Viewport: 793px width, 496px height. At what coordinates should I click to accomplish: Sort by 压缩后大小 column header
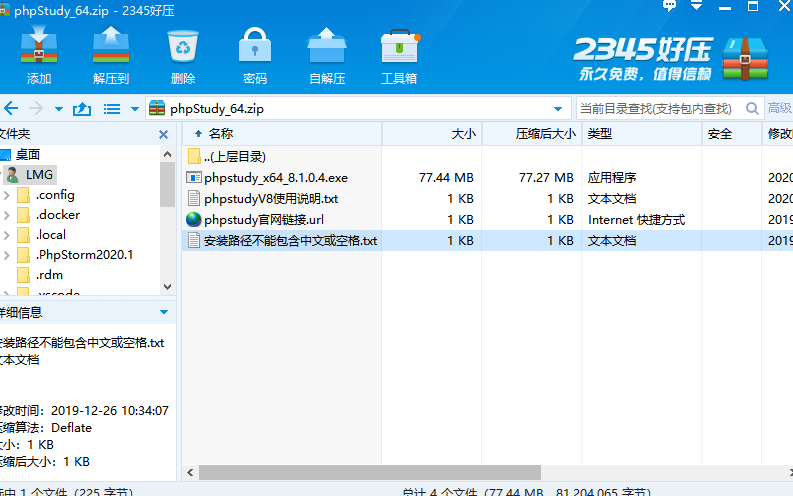[x=532, y=134]
